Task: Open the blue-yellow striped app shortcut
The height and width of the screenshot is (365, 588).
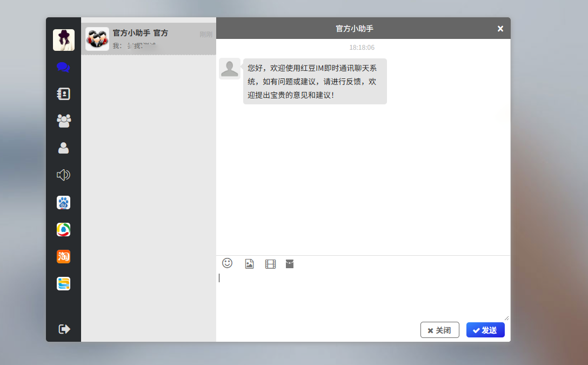Action: [x=63, y=283]
